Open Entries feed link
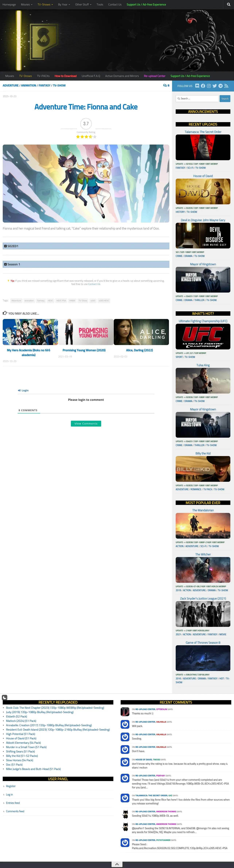This screenshot has height=868, width=234. [x=13, y=803]
